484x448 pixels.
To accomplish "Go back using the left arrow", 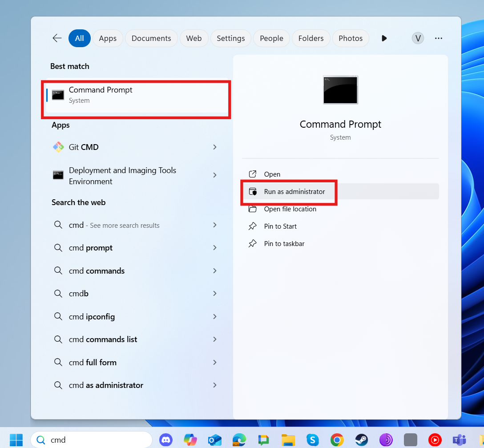I will tap(57, 38).
